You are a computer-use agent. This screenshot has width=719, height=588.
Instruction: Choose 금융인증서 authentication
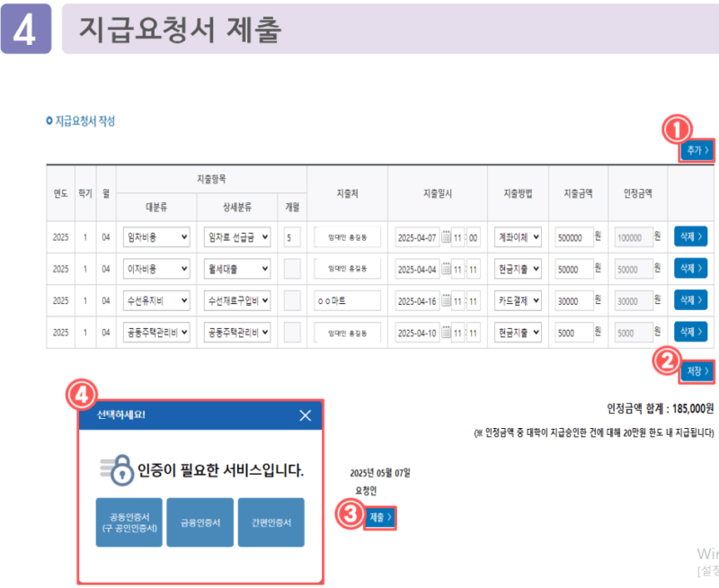tap(200, 522)
